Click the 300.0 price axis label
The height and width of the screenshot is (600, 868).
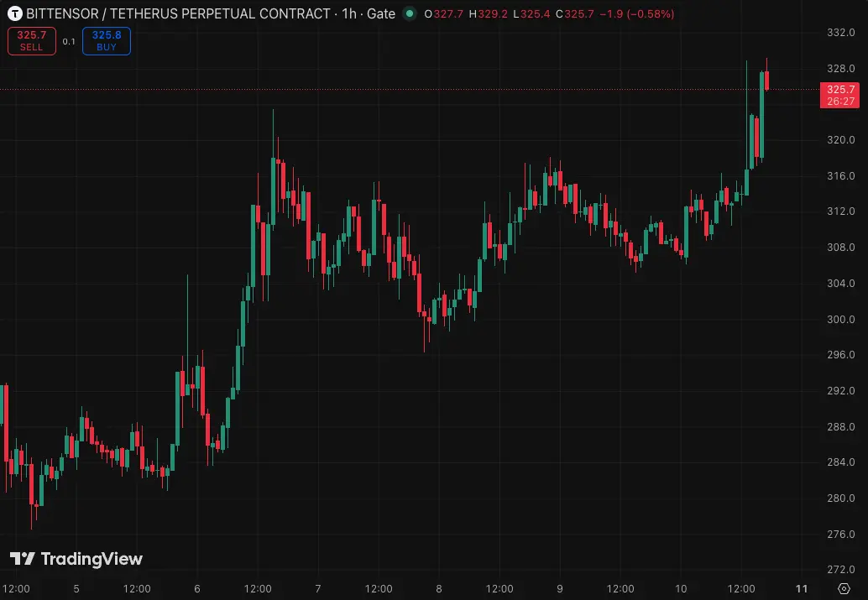pyautogui.click(x=841, y=320)
